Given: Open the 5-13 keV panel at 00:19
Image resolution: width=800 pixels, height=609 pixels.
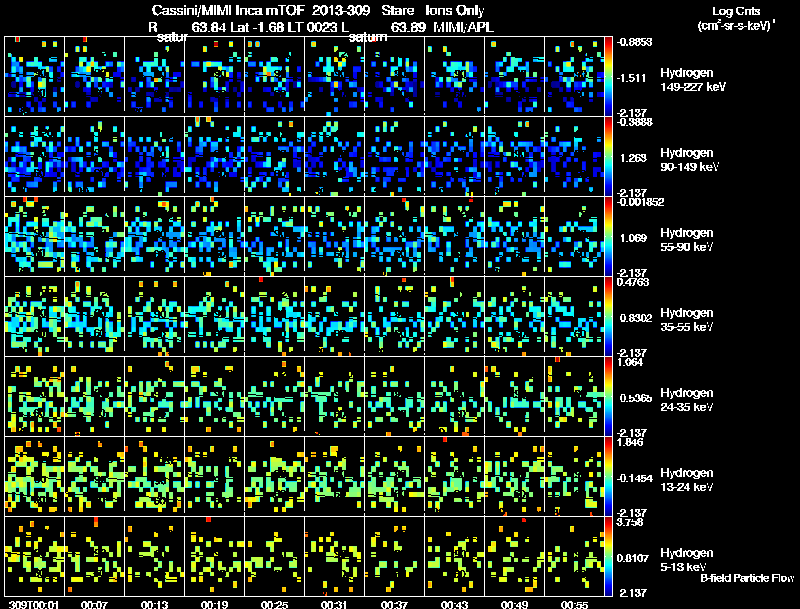Looking at the screenshot, I should point(214,555).
